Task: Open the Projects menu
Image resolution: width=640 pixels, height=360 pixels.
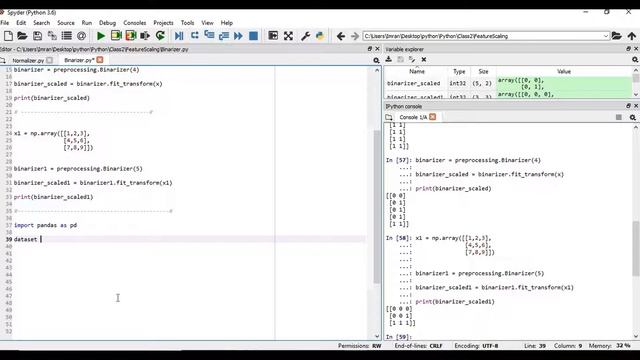Action: 163,23
